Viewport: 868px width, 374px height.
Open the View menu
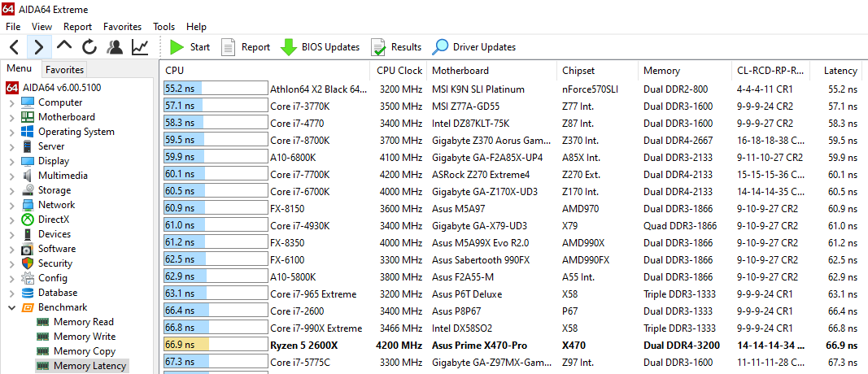click(41, 27)
